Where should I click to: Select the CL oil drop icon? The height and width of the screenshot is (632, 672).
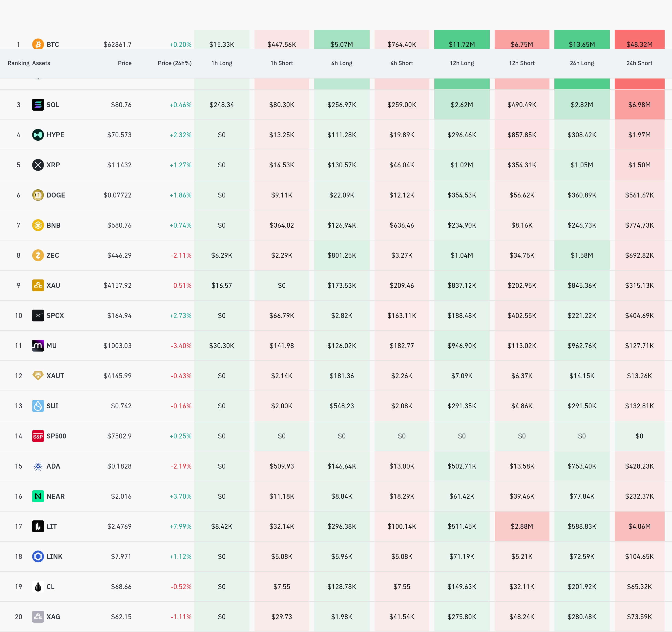click(x=38, y=586)
